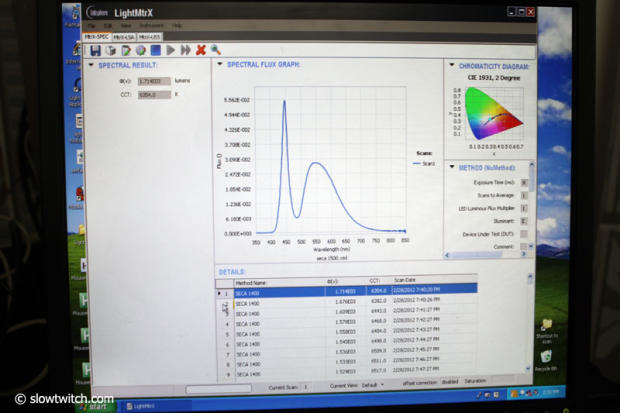Click the Windows Start button

pyautogui.click(x=93, y=405)
